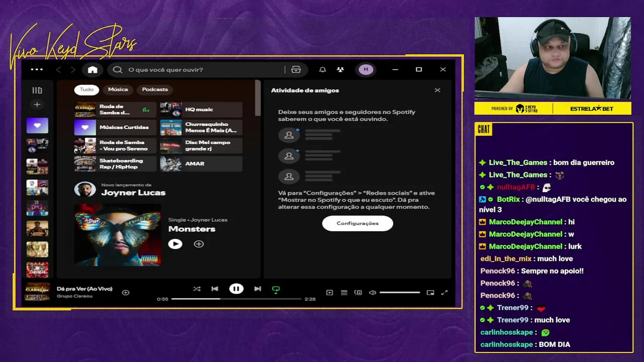Go back with the left arrow

(x=58, y=69)
